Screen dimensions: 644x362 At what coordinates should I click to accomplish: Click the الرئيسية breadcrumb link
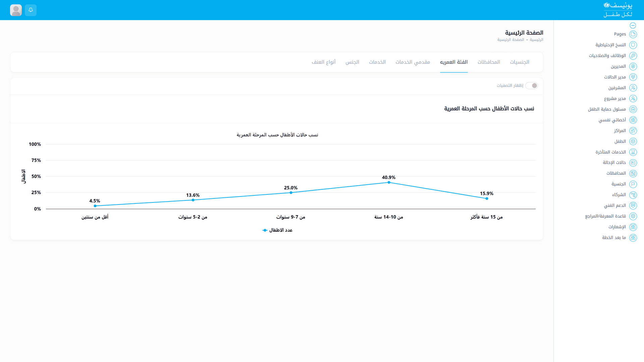click(x=536, y=40)
